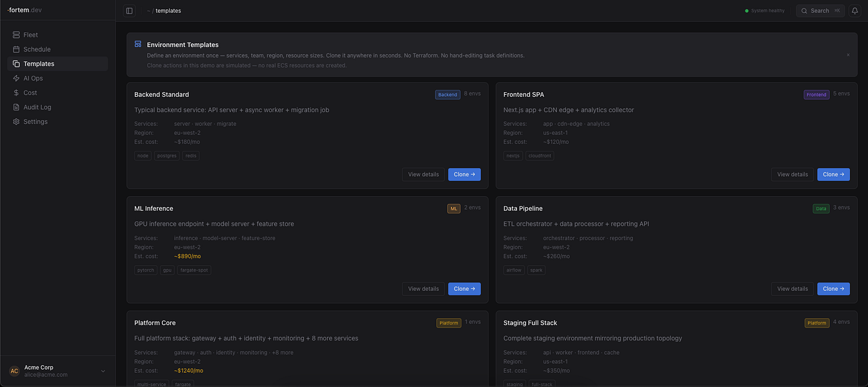Click the ML Inference title
The width and height of the screenshot is (868, 387).
click(154, 208)
